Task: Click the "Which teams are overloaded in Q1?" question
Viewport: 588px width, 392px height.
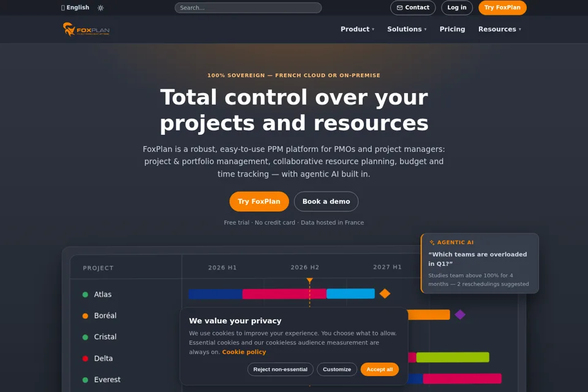Action: click(x=477, y=259)
